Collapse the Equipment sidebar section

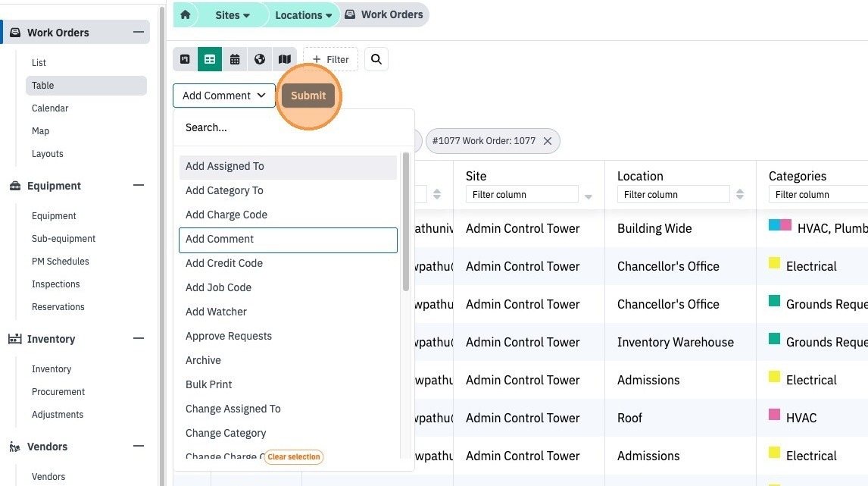point(139,185)
